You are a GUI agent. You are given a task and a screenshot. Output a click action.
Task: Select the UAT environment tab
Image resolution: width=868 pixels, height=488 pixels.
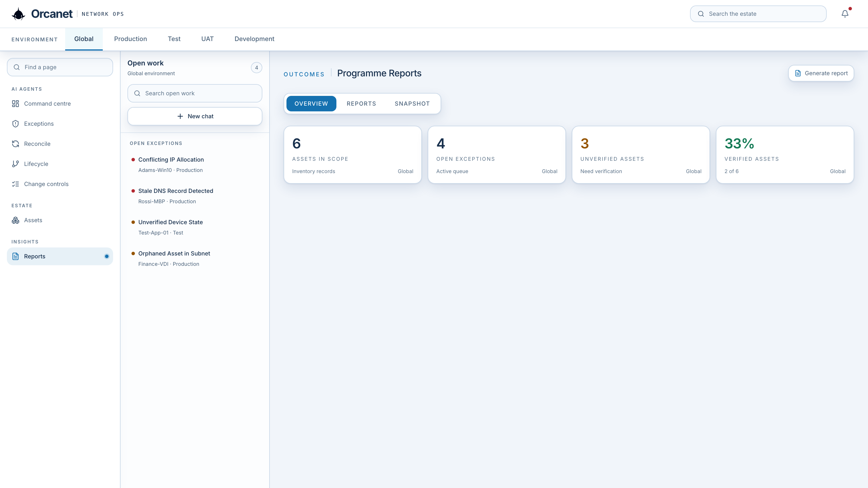tap(208, 39)
